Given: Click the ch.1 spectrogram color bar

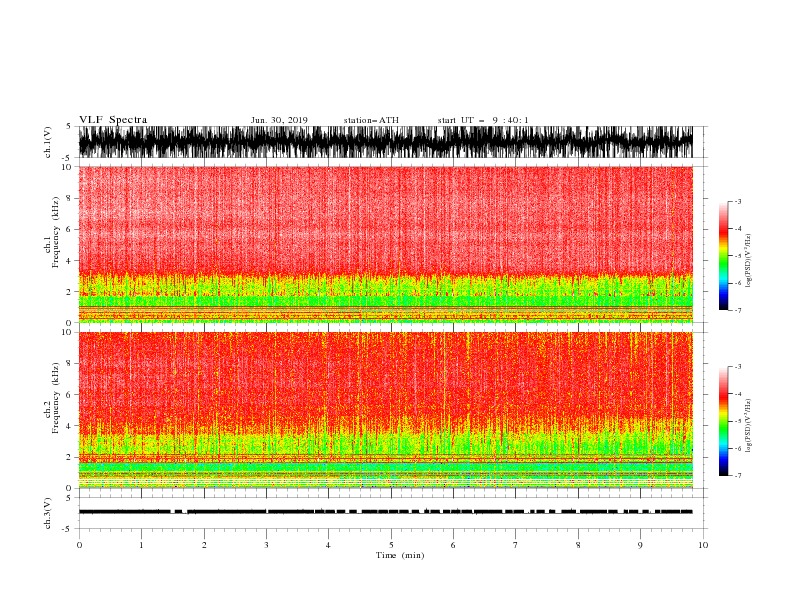Looking at the screenshot, I should pyautogui.click(x=723, y=256).
